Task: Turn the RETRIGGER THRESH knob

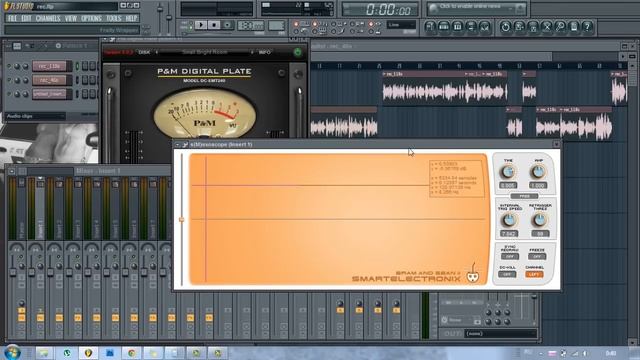Action: coord(540,220)
